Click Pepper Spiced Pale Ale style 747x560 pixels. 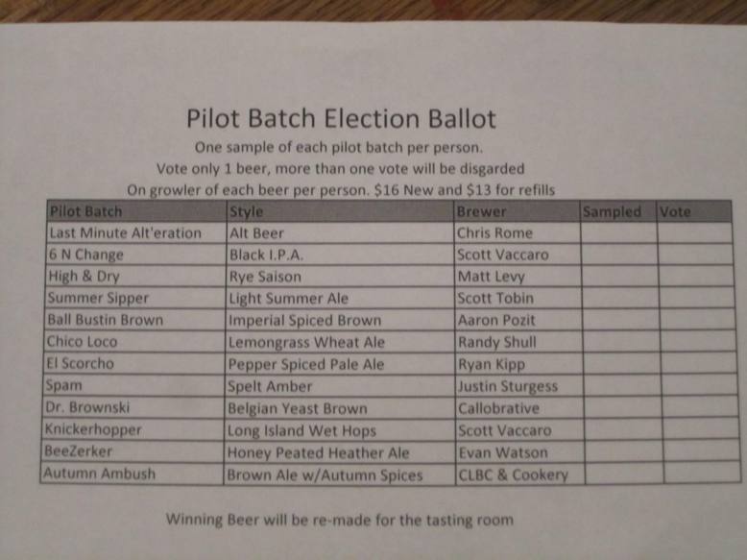tap(305, 365)
